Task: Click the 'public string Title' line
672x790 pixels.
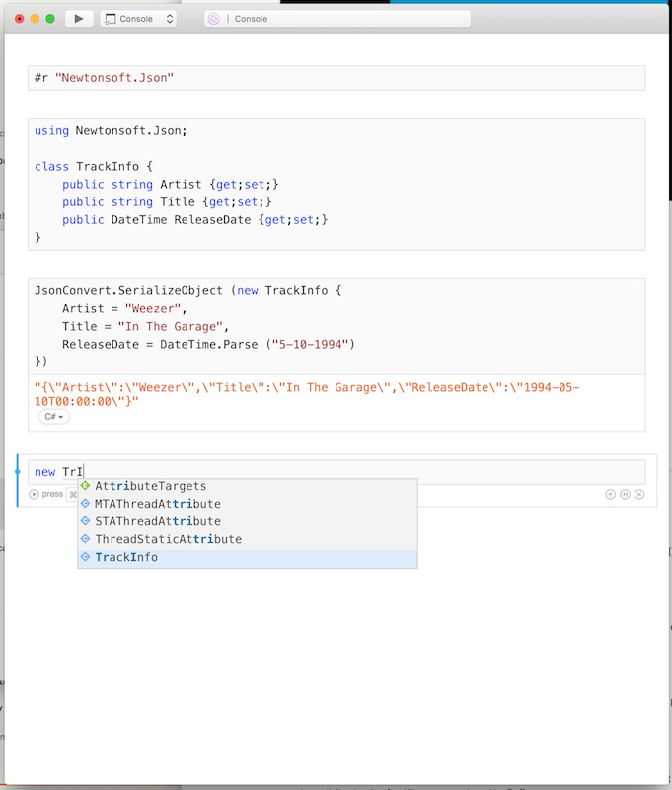Action: pos(167,202)
